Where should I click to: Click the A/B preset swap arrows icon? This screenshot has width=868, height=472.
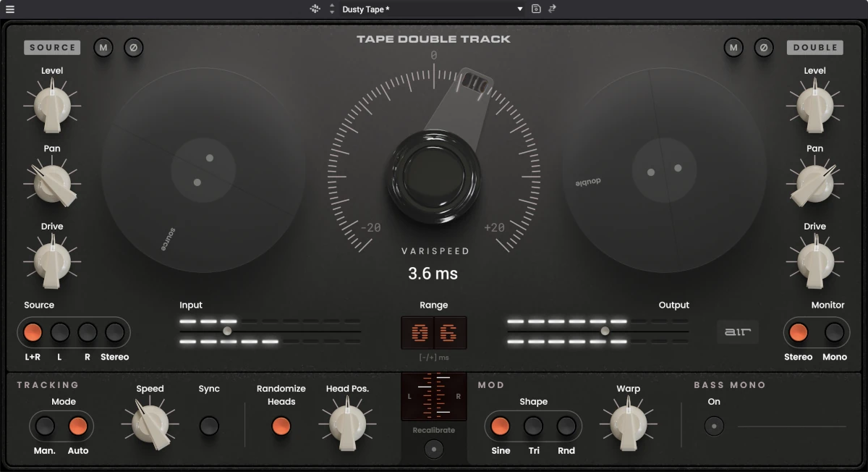coord(551,9)
